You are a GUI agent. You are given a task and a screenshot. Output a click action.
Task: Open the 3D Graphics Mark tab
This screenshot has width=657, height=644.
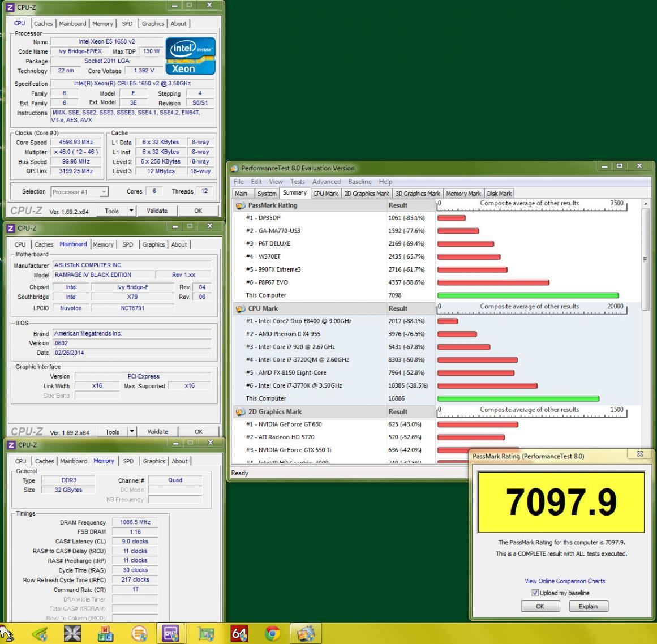click(418, 194)
